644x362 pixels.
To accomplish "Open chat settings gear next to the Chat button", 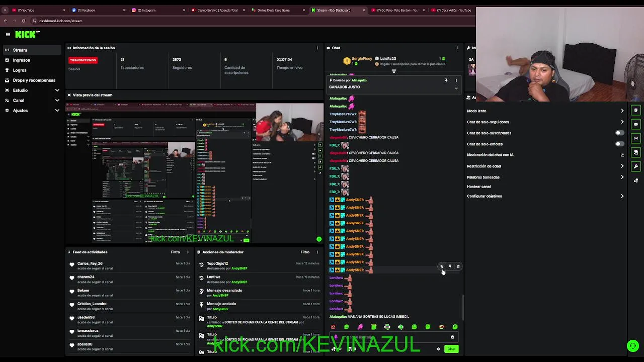I will pyautogui.click(x=438, y=349).
